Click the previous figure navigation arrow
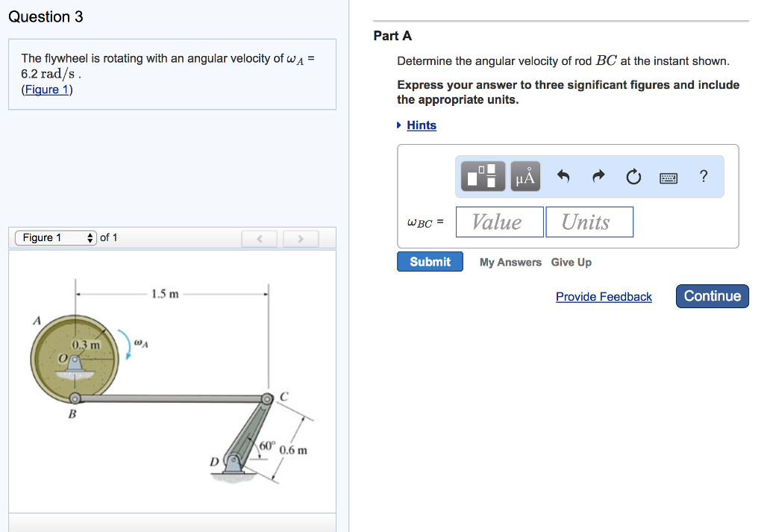 coord(259,237)
